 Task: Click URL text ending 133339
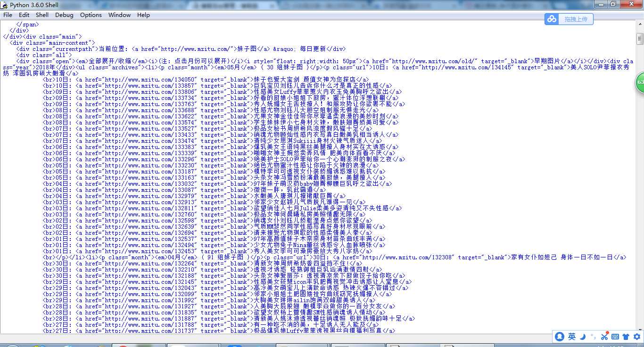click(x=149, y=153)
